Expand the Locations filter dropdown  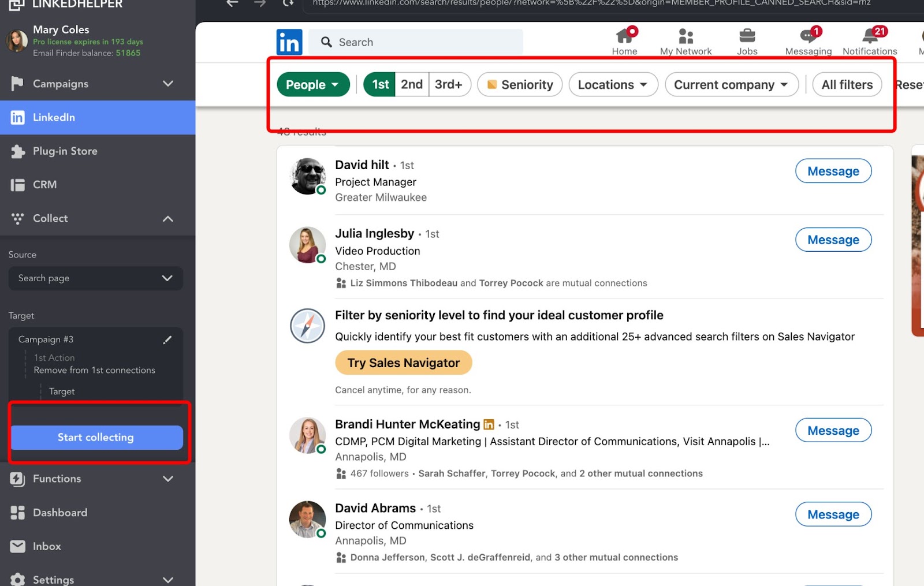coord(613,84)
